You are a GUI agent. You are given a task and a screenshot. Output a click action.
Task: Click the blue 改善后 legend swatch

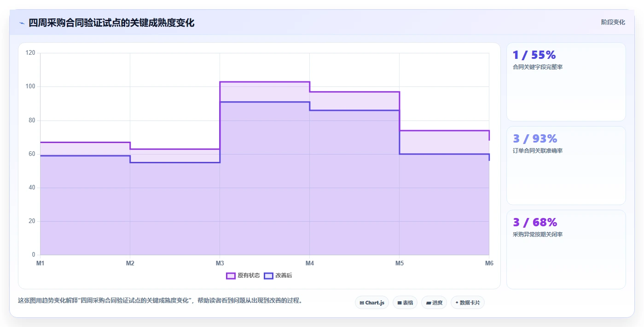coord(268,275)
